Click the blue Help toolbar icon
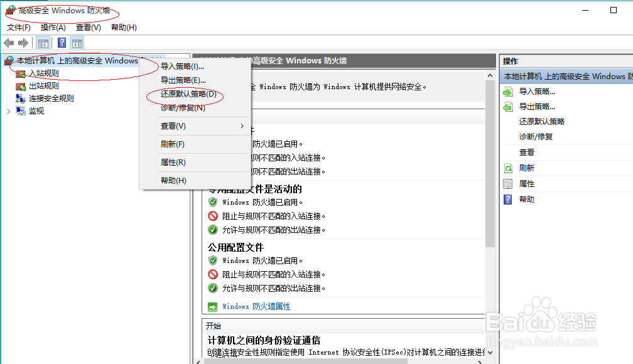Viewport: 633px width, 364px height. pos(62,43)
